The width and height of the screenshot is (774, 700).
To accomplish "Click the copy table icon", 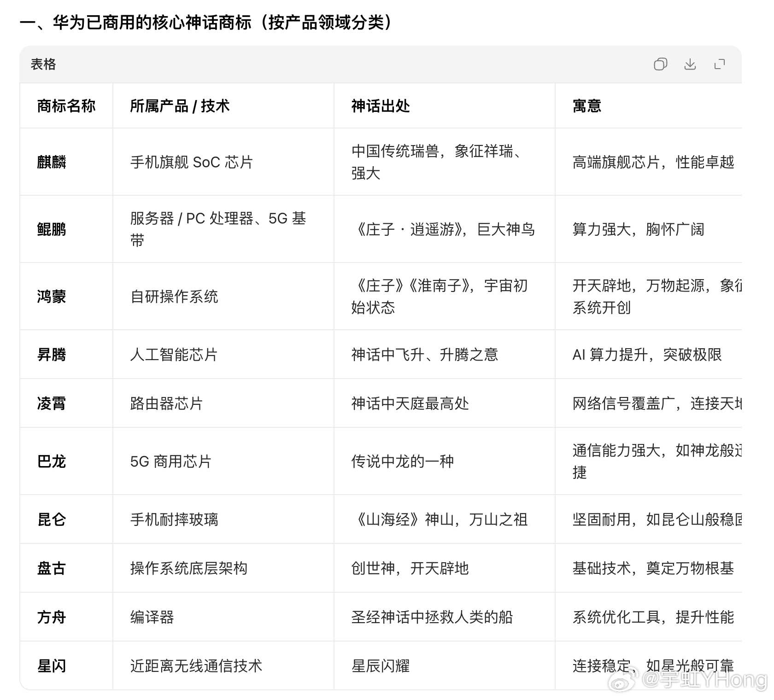I will 660,64.
